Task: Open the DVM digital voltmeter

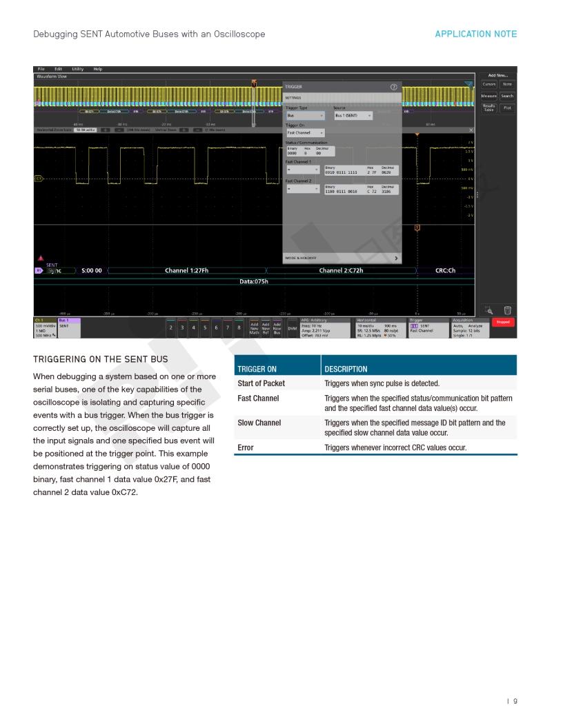Action: pyautogui.click(x=292, y=327)
